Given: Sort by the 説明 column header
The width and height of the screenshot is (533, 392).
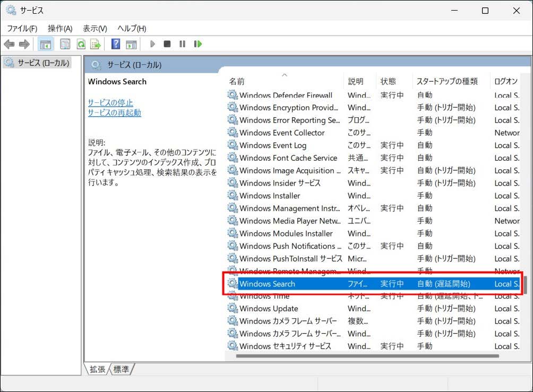Looking at the screenshot, I should click(360, 81).
